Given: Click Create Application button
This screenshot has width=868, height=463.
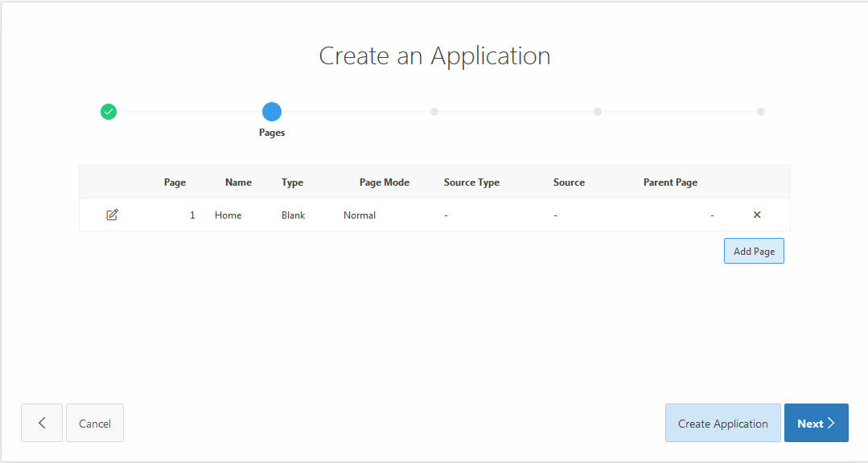Looking at the screenshot, I should point(723,423).
